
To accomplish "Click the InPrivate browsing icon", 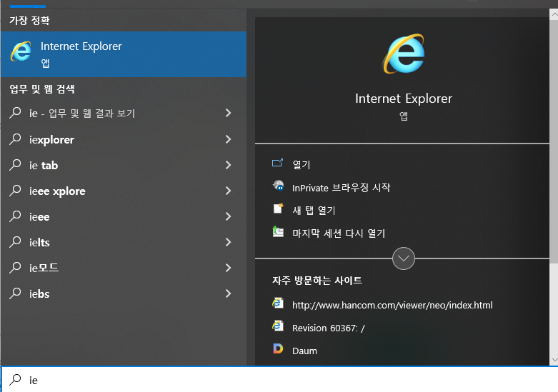I will pyautogui.click(x=279, y=186).
